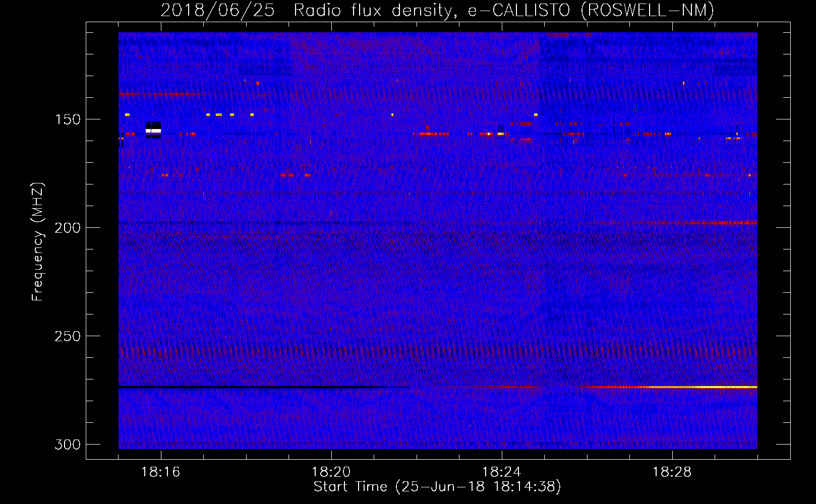
Task: Click the 250 frequency tick label
Action: click(68, 336)
